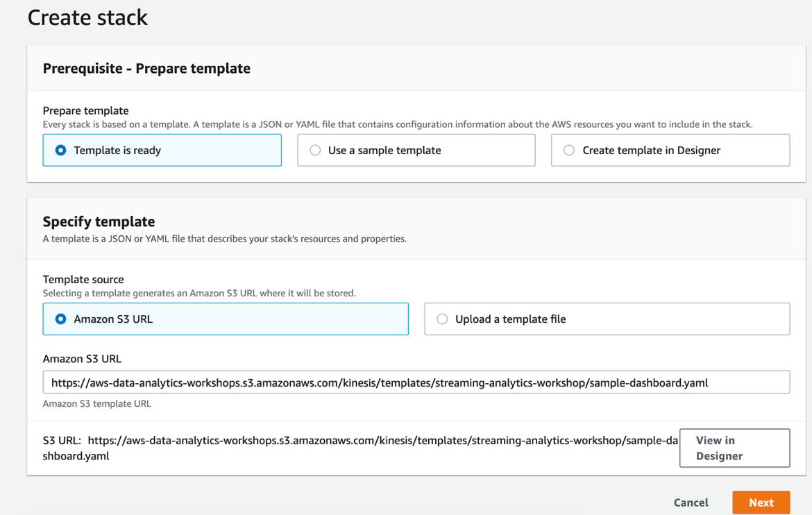812x515 pixels.
Task: Click the 'Create stack' page heading
Action: pyautogui.click(x=87, y=17)
